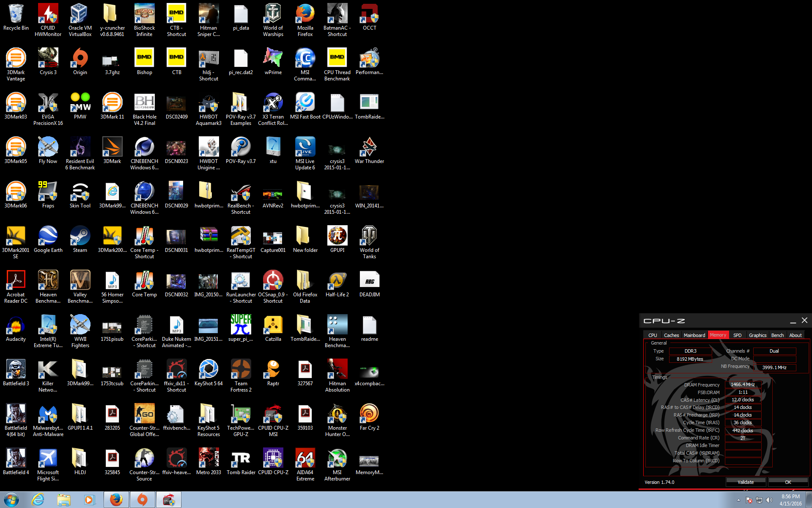The width and height of the screenshot is (812, 508).
Task: Launch BioShock Infinite shortcut
Action: coord(144,20)
